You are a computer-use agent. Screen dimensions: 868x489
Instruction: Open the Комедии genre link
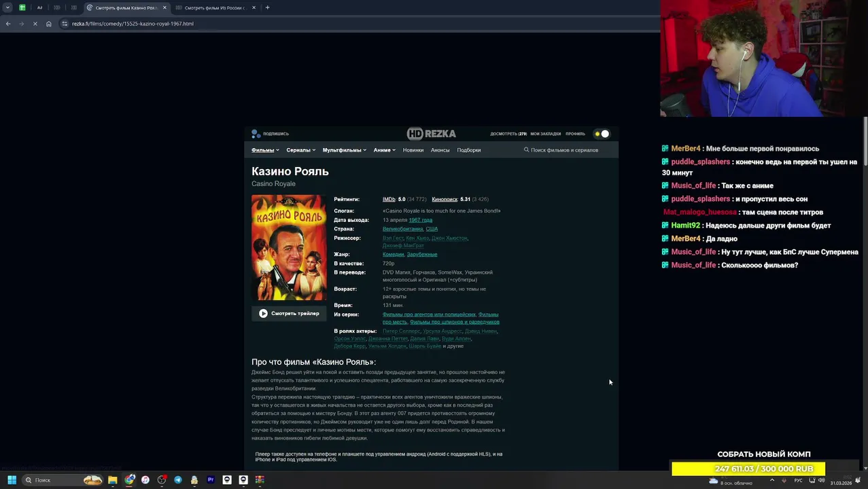393,254
